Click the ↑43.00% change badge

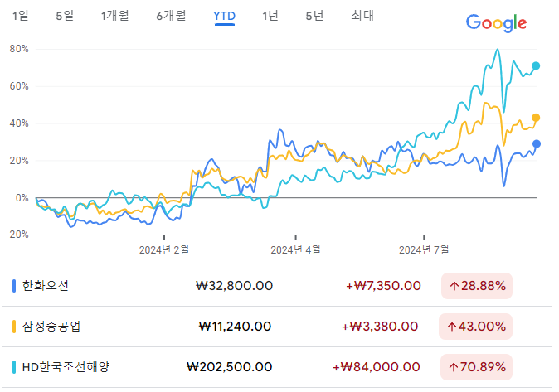pyautogui.click(x=475, y=327)
